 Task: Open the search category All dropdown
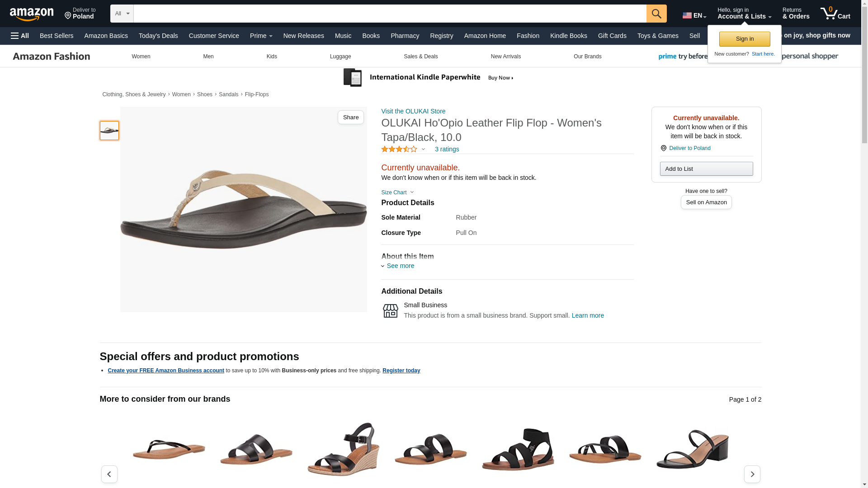[122, 14]
